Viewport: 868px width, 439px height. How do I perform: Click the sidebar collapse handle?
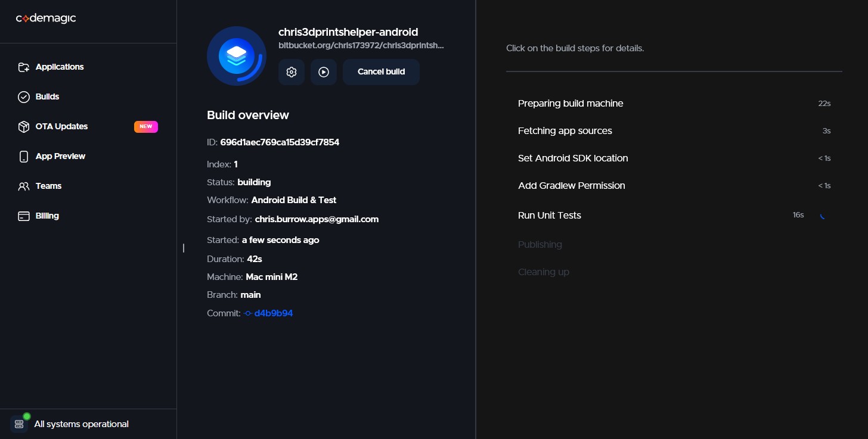pyautogui.click(x=184, y=248)
